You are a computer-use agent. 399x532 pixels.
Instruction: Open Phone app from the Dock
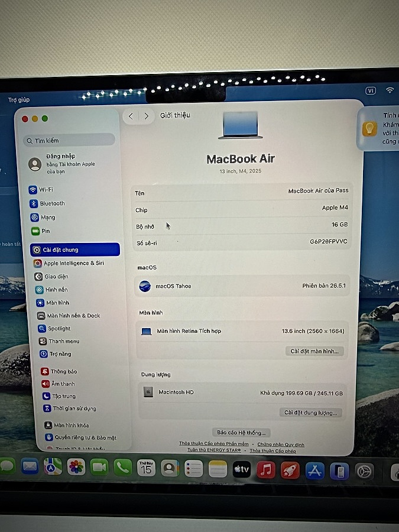pos(123,468)
